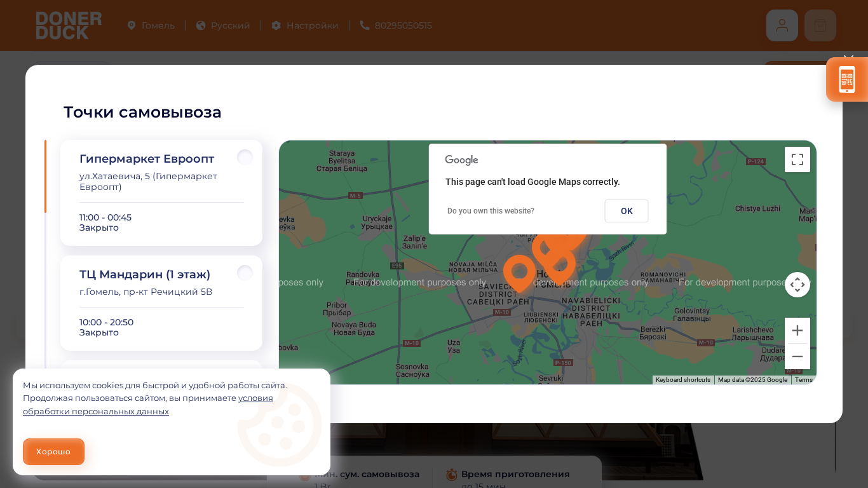Open map Keyboard shortcuts
The image size is (868, 488).
point(683,380)
